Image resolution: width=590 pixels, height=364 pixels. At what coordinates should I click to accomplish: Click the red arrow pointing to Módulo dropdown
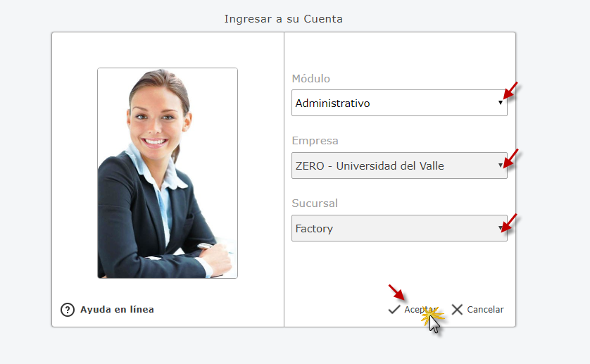(510, 90)
